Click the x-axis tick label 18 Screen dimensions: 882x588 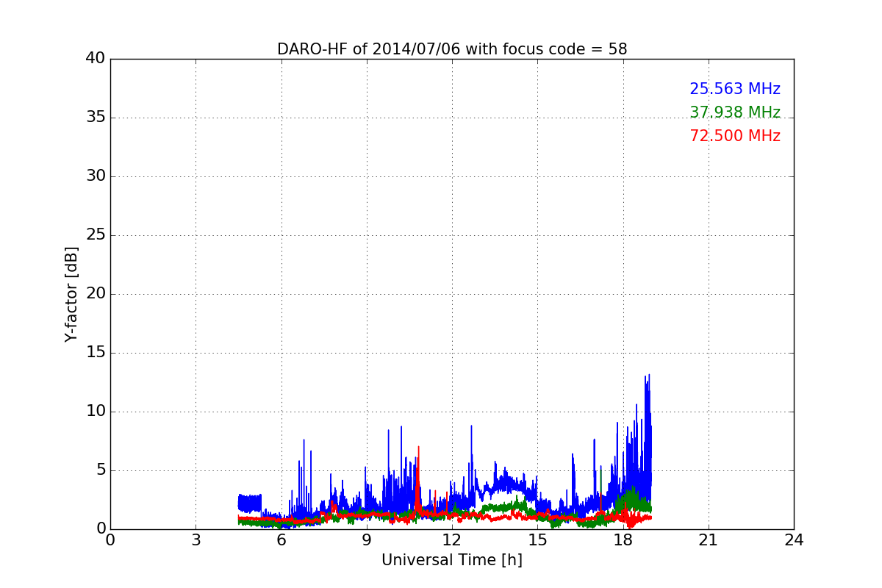tap(623, 539)
